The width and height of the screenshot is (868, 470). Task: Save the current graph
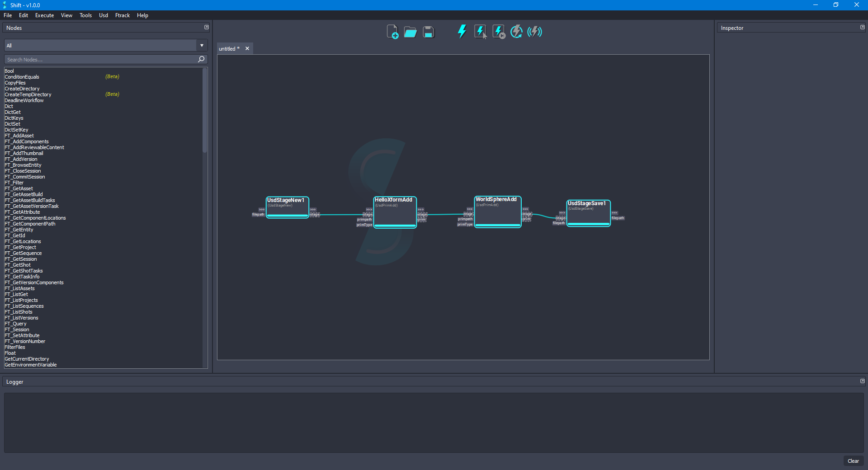pos(428,32)
